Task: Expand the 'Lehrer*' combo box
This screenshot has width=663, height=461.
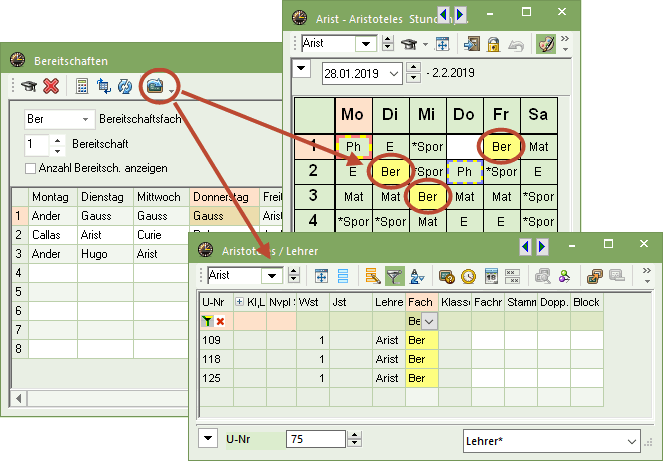Action: (630, 440)
